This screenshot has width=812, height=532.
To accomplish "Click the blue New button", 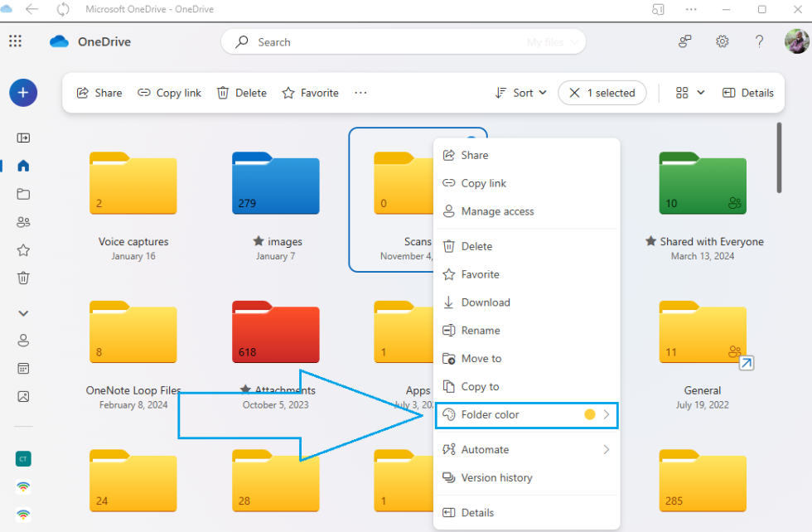I will pos(23,93).
